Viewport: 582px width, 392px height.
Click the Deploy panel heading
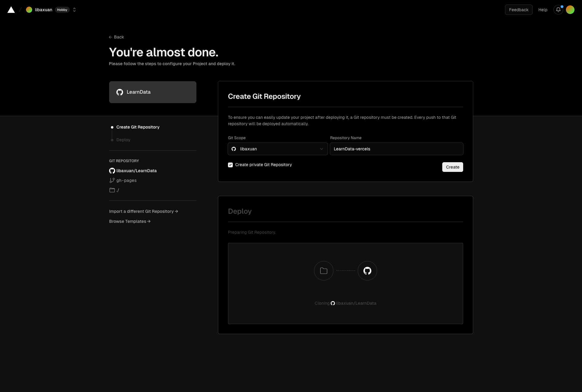[240, 211]
